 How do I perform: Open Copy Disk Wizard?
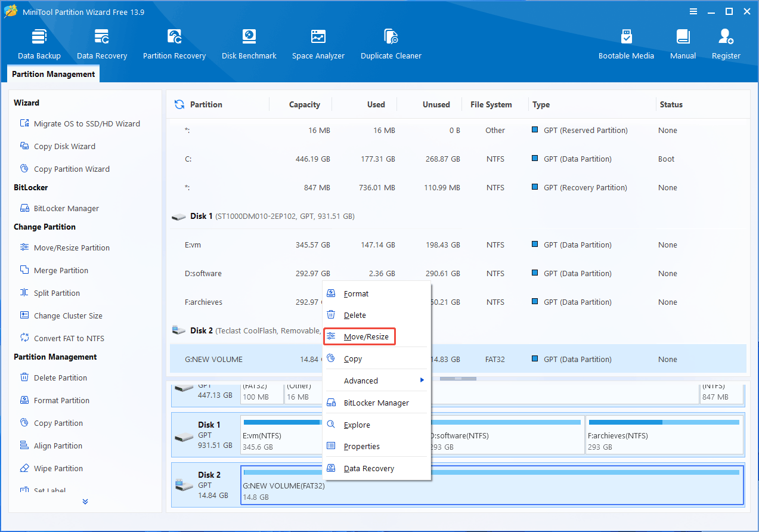[58, 146]
